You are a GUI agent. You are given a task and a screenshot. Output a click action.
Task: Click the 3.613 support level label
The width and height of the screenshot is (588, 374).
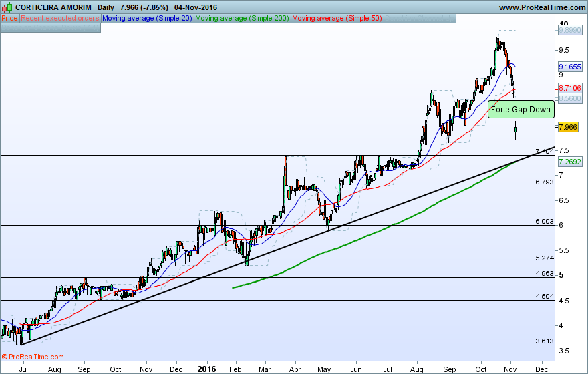(545, 341)
